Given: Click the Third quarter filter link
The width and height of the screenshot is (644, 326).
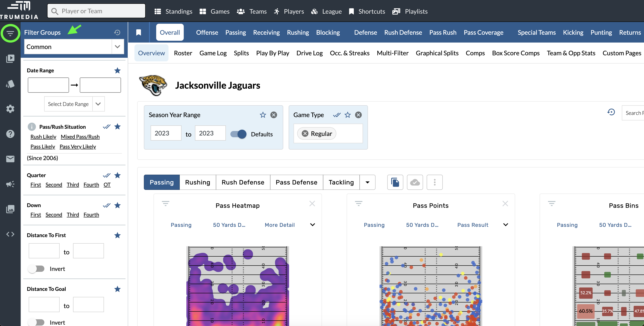Looking at the screenshot, I should [x=73, y=185].
